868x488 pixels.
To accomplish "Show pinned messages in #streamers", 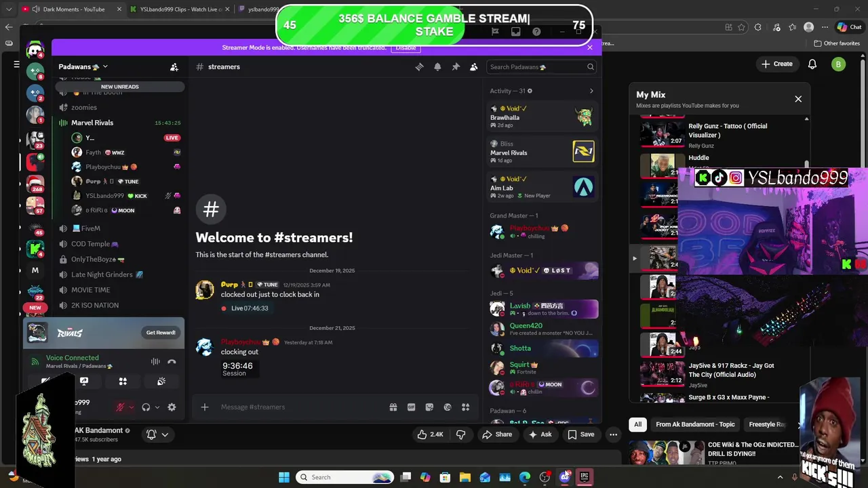I will coord(456,66).
